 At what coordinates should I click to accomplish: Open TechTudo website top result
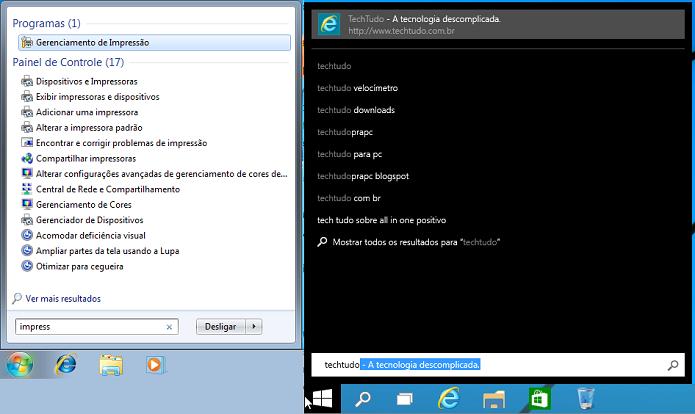[x=498, y=24]
